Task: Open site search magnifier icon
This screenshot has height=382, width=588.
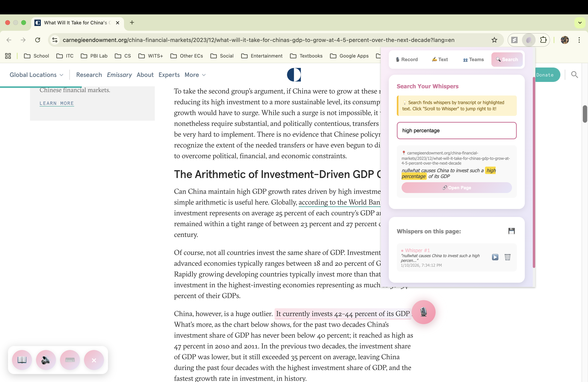Action: 574,75
